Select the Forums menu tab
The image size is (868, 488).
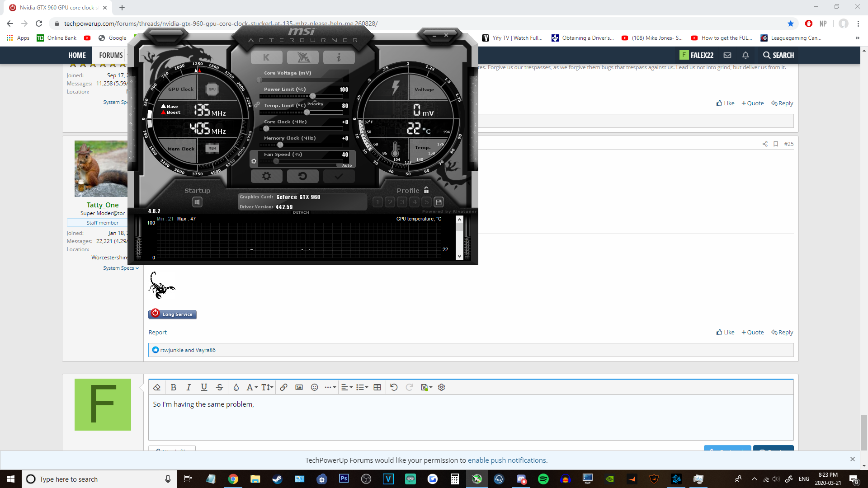(x=111, y=55)
